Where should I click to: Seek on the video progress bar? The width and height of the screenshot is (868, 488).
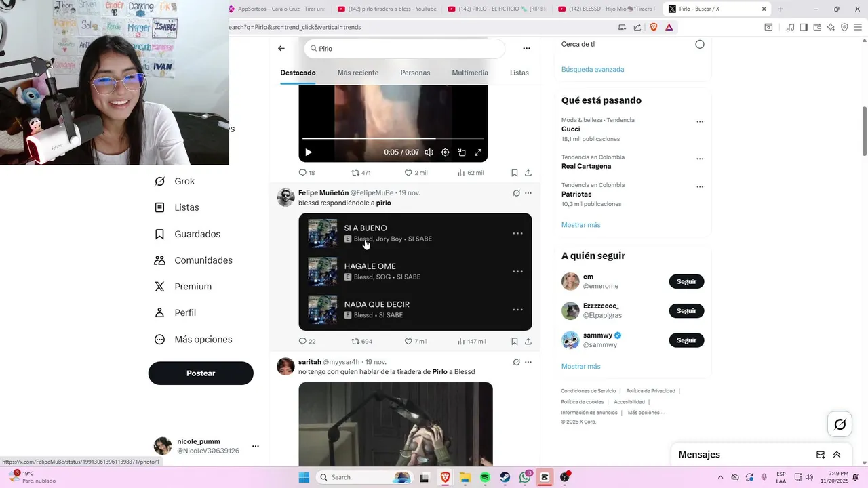393,139
